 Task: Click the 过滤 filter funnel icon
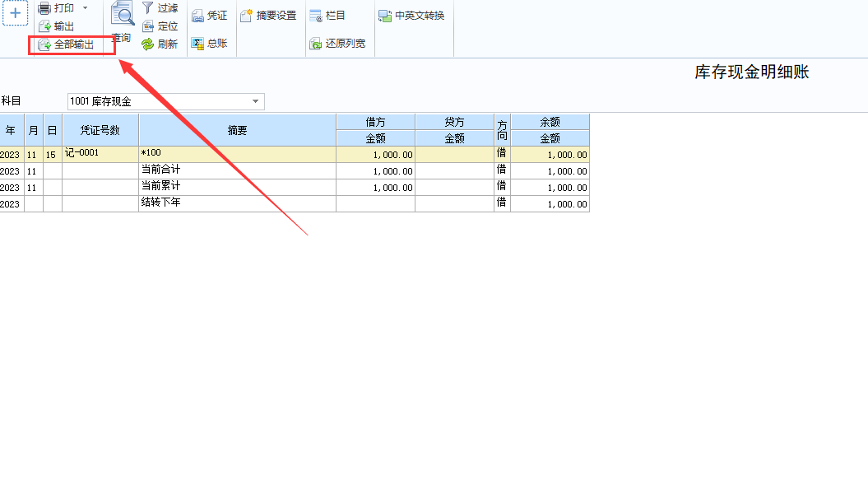coord(148,8)
